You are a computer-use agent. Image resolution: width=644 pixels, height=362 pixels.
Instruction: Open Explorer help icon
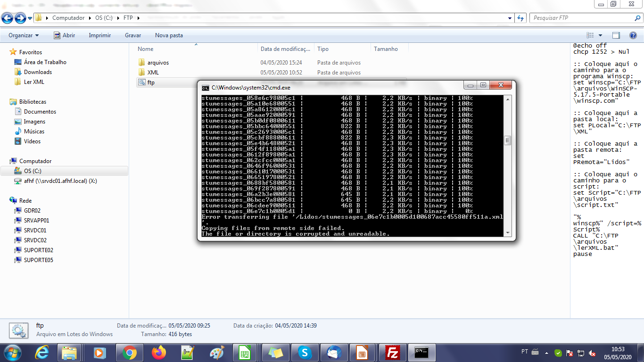(632, 35)
